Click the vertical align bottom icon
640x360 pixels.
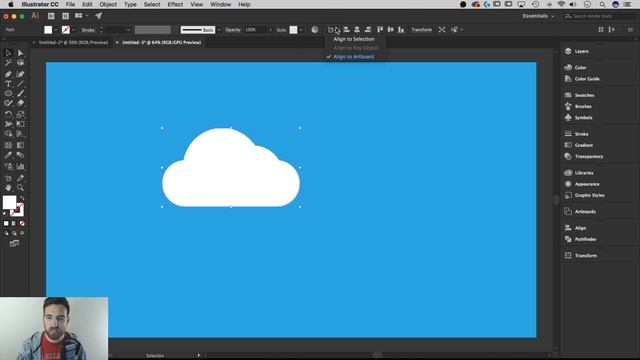(401, 29)
